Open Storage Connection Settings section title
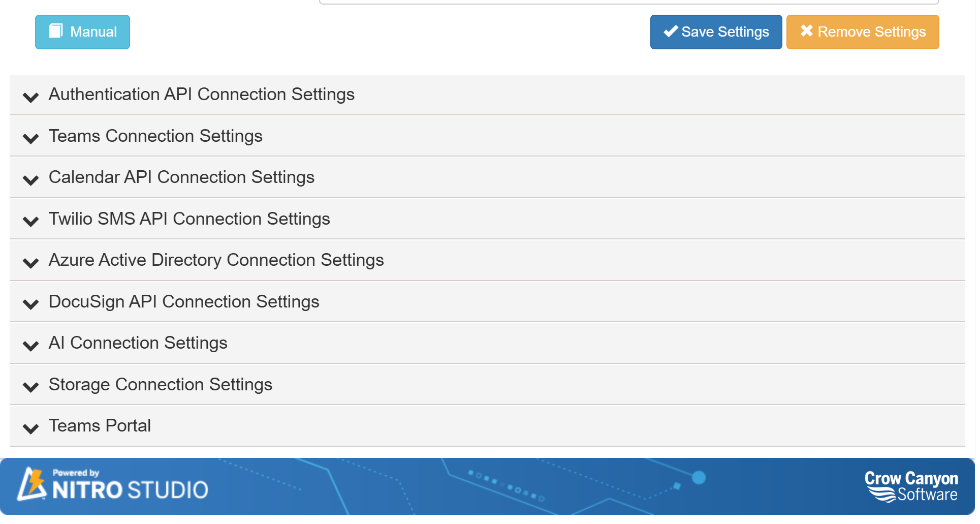The height and width of the screenshot is (524, 980). pyautogui.click(x=160, y=385)
